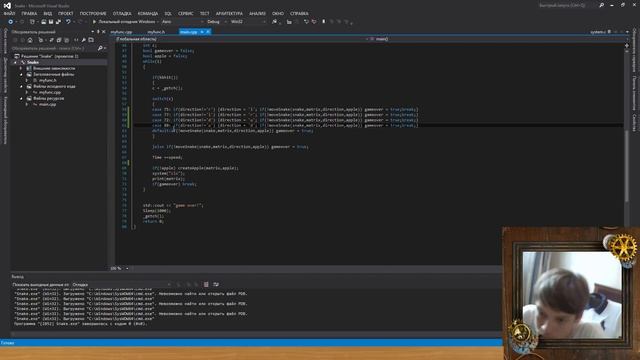Switch to the myfunc.h editor tab
Viewport: 640px width, 360px height.
point(156,32)
